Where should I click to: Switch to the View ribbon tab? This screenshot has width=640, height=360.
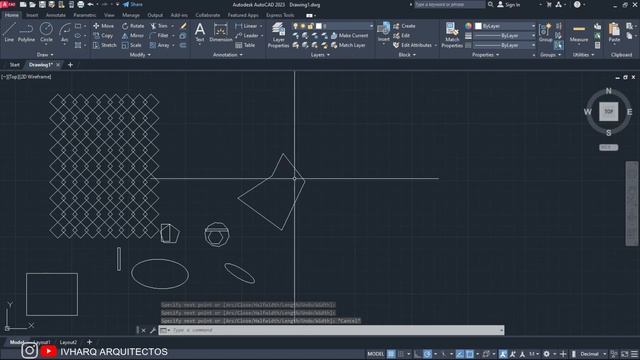(109, 15)
